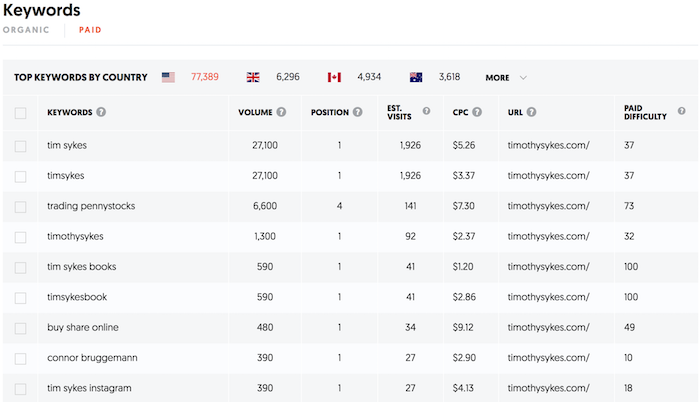Click the help icon next to Paid Difficulty
This screenshot has width=700, height=402.
(x=681, y=111)
